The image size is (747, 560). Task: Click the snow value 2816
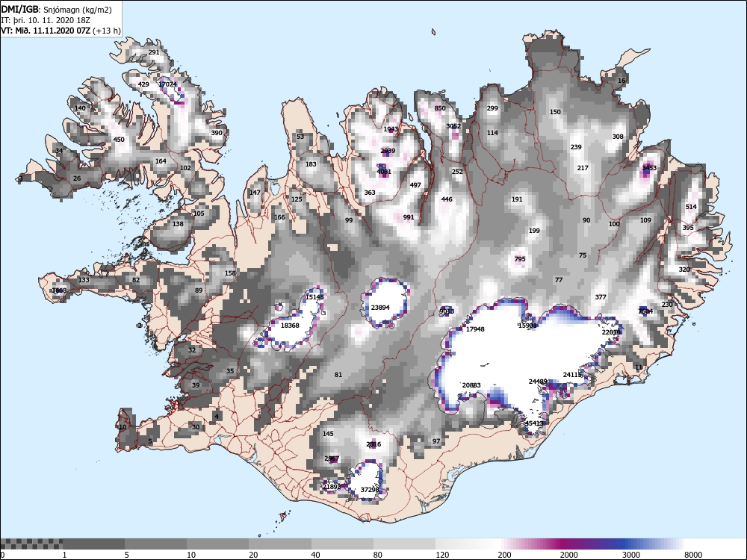click(373, 444)
